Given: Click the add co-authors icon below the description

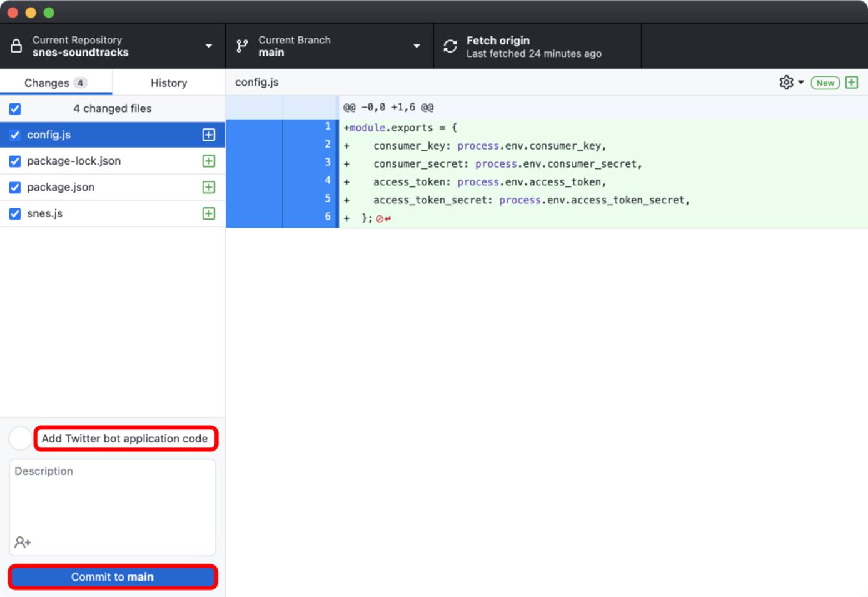Looking at the screenshot, I should click(23, 542).
